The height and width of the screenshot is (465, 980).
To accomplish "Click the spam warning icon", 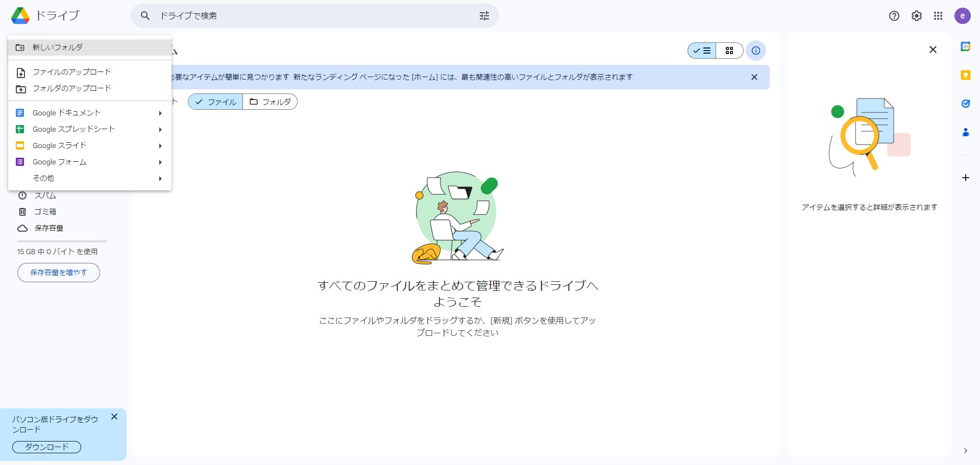I will 22,195.
